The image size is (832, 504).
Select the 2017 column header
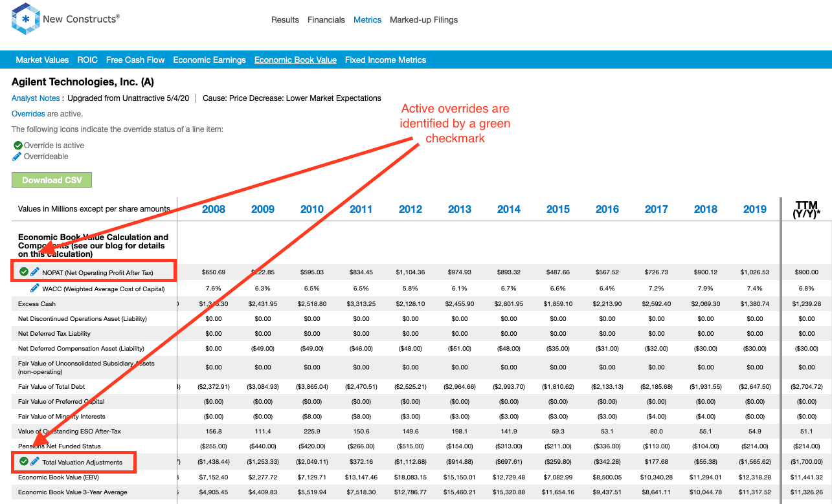(x=657, y=209)
